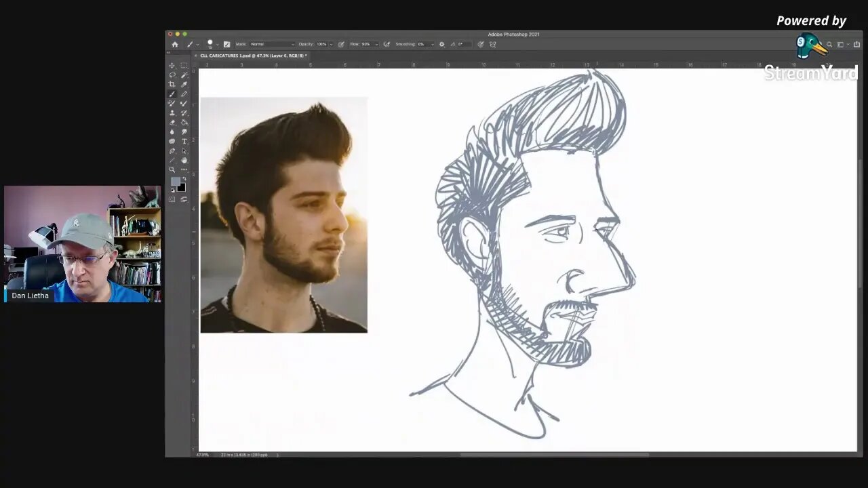The image size is (868, 488).
Task: Open status bar info arrow
Action: tap(277, 454)
